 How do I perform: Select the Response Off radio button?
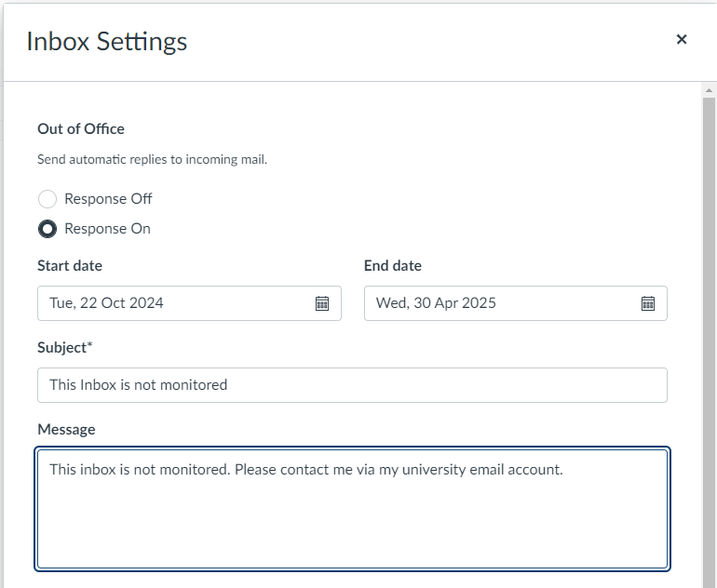tap(47, 199)
